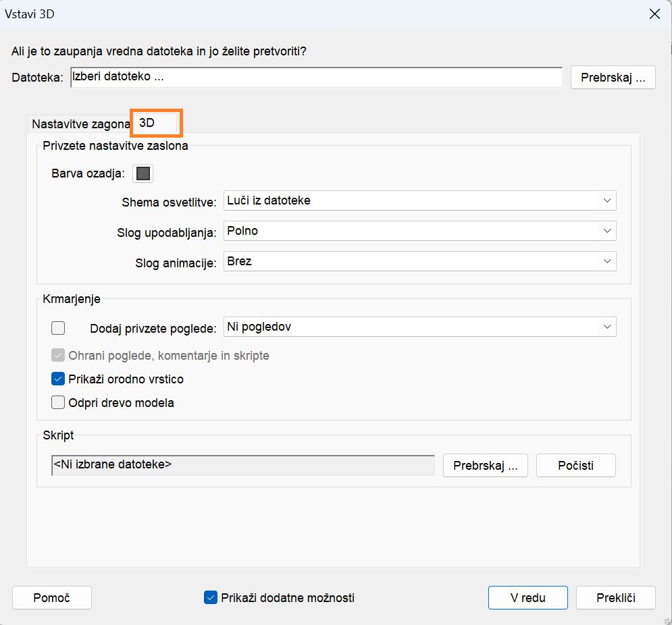Open the Shema osvetlitve dropdown
This screenshot has width=672, height=625.
click(419, 200)
